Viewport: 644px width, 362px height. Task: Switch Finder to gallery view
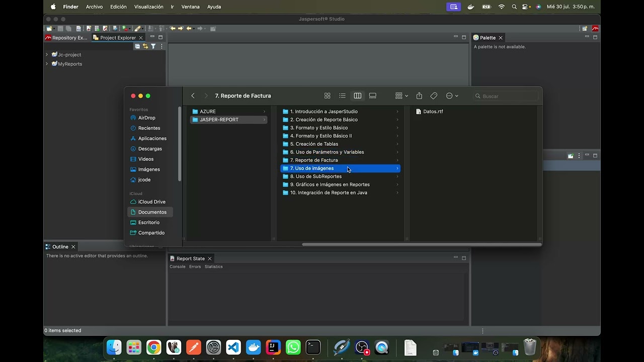point(373,96)
